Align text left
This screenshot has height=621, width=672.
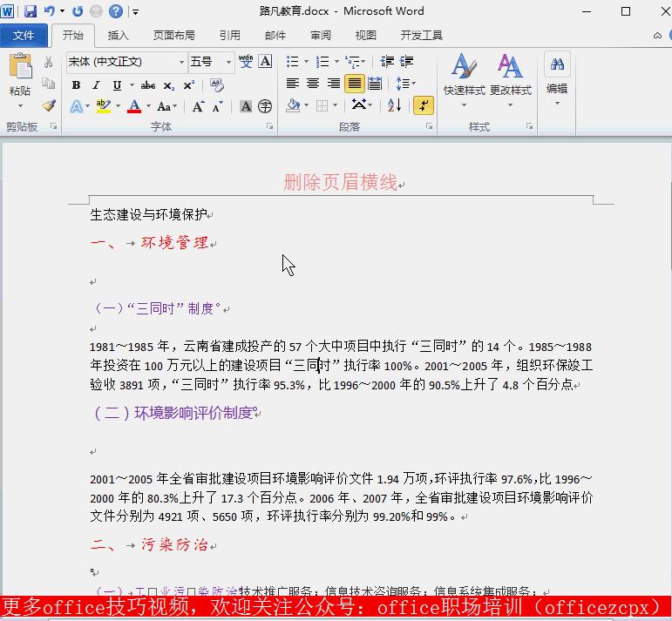pyautogui.click(x=293, y=84)
